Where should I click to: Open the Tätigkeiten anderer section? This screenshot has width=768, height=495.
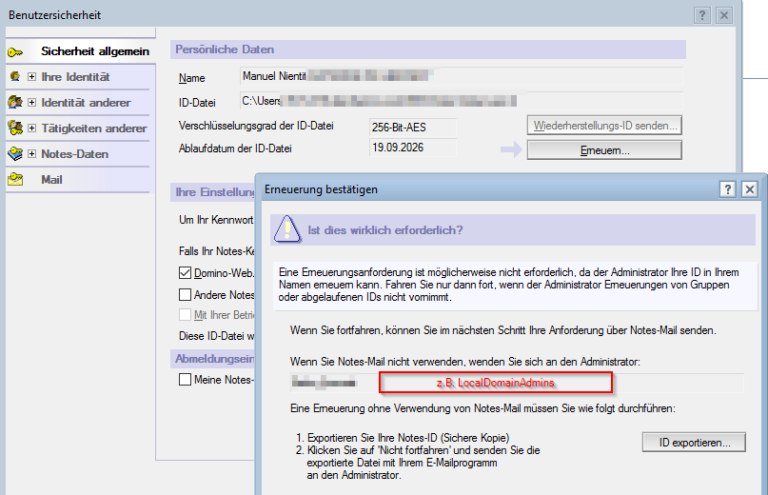point(94,128)
